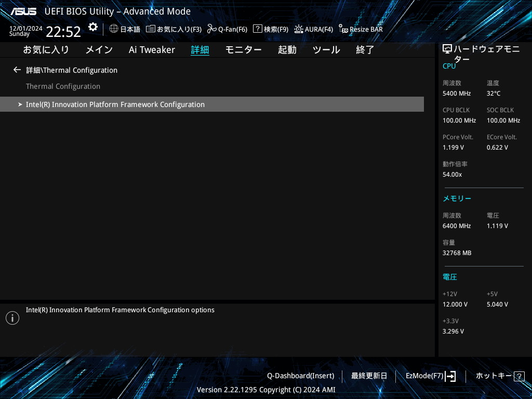Click the +12V 12.000 V reading
The image size is (532, 399).
click(x=455, y=304)
